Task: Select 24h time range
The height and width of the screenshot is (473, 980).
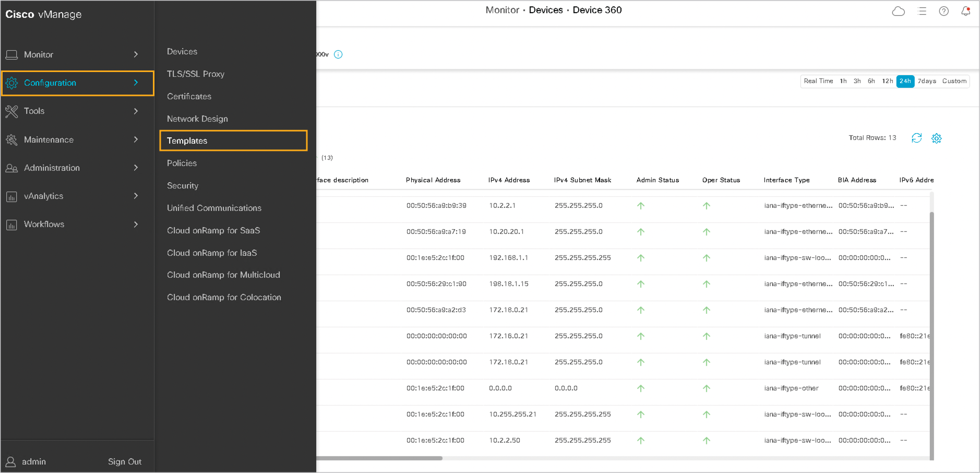Action: [905, 81]
